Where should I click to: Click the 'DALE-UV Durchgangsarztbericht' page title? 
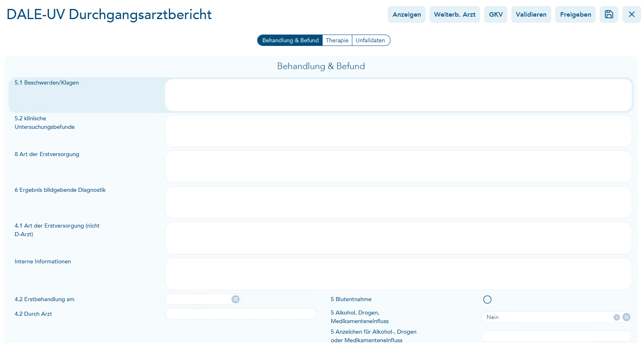click(x=109, y=14)
